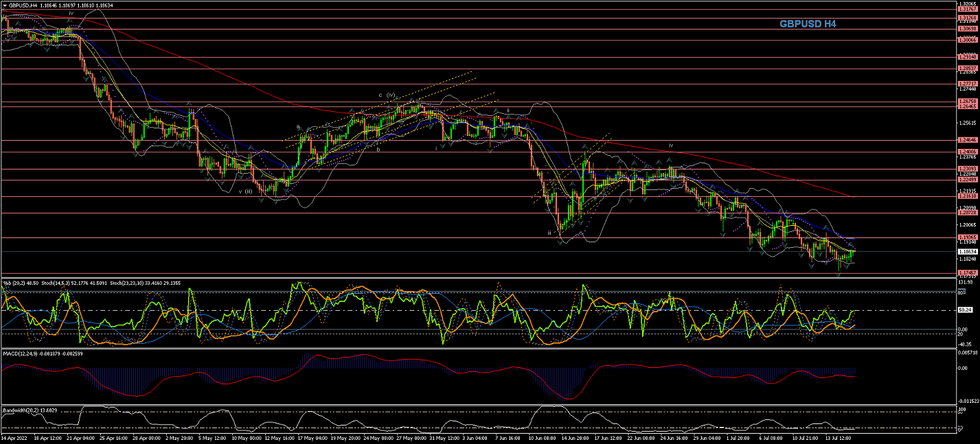
Task: Click the 1.21610 horizontal line price tag
Action: click(967, 196)
